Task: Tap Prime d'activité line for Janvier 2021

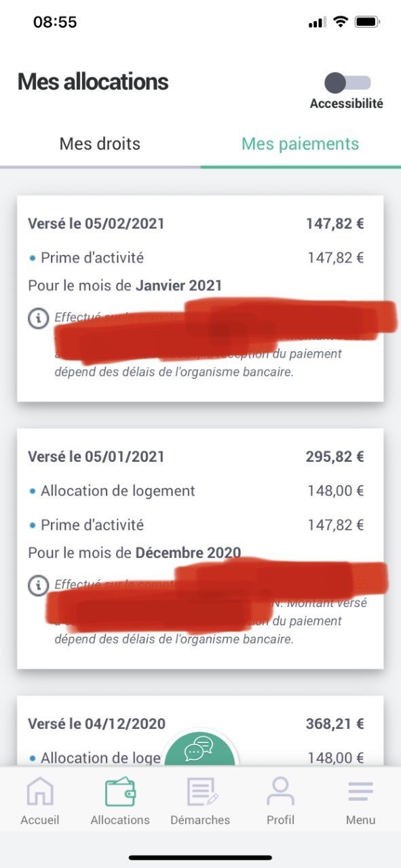Action: [196, 258]
